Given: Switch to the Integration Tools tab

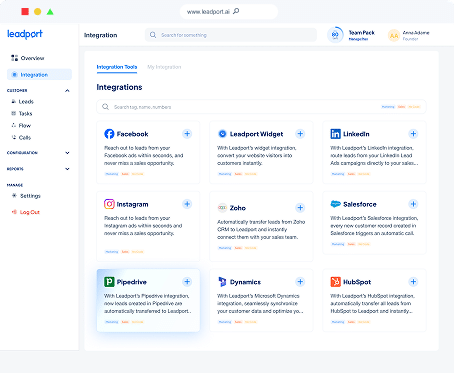Looking at the screenshot, I should pyautogui.click(x=117, y=67).
